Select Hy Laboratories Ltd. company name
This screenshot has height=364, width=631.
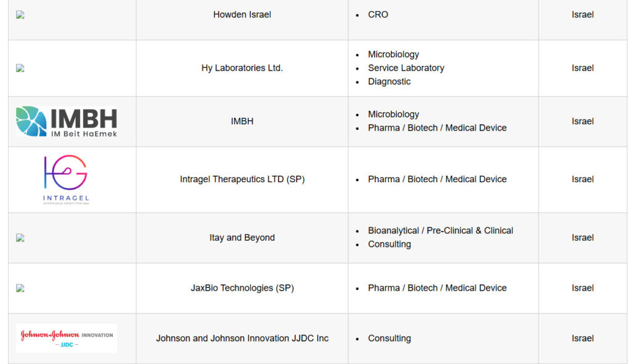[x=242, y=68]
